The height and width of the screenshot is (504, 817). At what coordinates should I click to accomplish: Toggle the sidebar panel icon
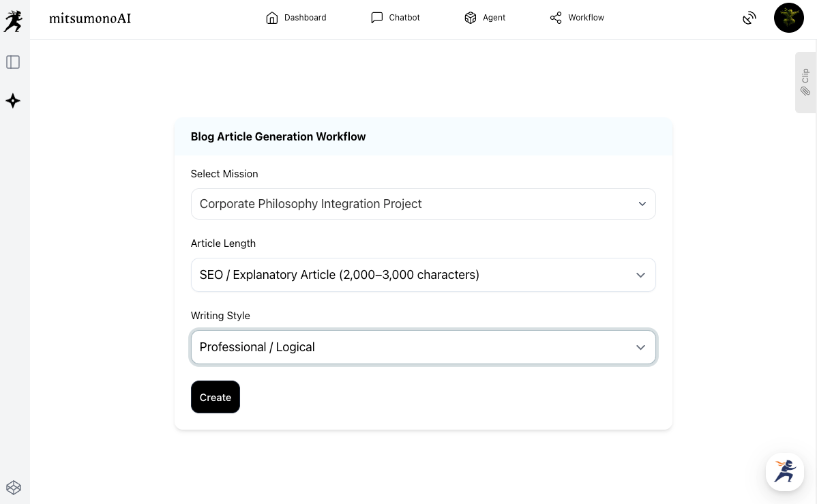(13, 62)
